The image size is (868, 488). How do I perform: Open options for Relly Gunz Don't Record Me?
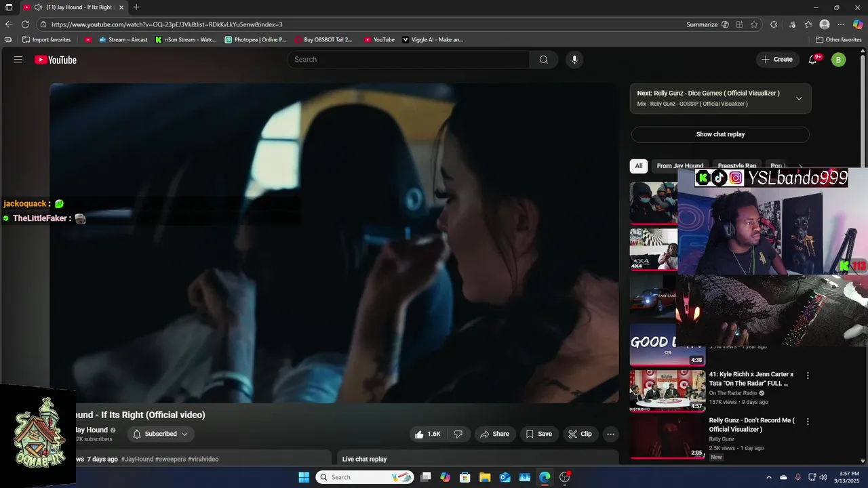pyautogui.click(x=808, y=422)
